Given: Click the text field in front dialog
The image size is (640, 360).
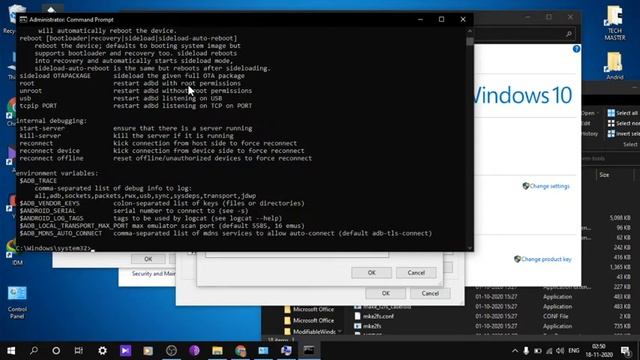Looking at the screenshot, I should click(x=297, y=254).
